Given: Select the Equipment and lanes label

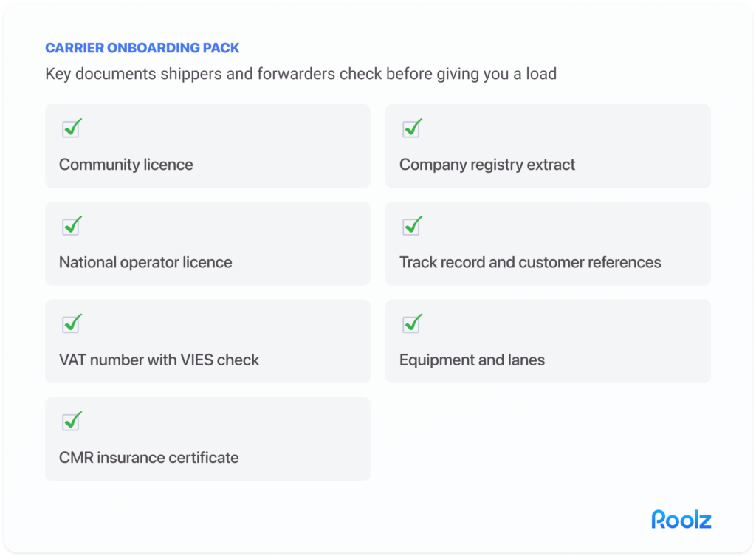Looking at the screenshot, I should (472, 360).
